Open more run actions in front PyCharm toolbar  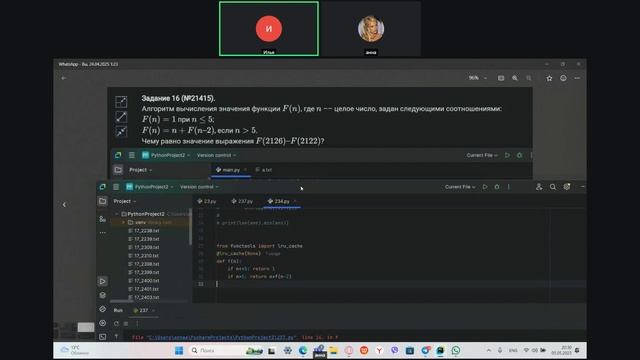click(x=509, y=187)
